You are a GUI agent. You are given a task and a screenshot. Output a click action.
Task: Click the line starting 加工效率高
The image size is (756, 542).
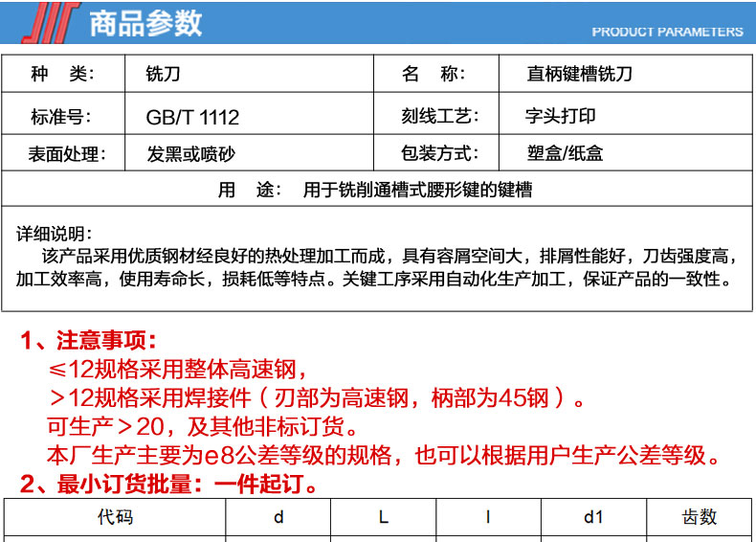tap(373, 279)
